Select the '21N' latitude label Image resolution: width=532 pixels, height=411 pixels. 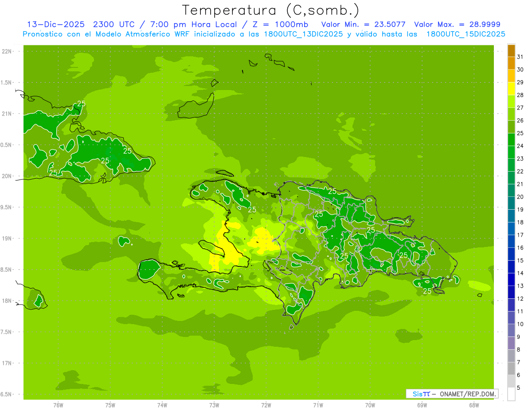click(7, 114)
